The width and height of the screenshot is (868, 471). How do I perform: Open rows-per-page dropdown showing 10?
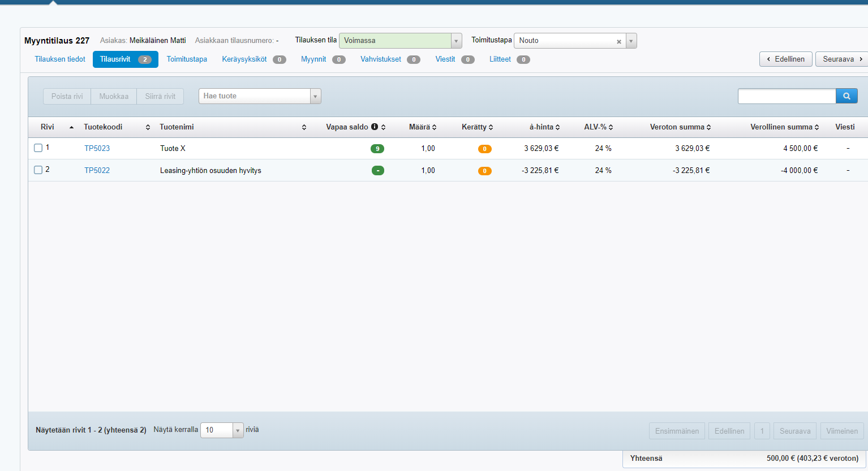click(x=238, y=430)
